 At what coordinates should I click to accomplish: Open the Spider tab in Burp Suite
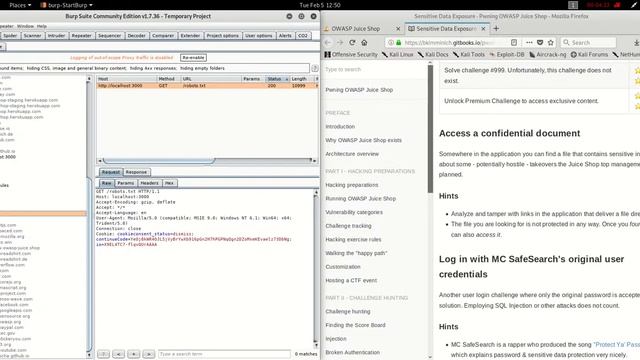pyautogui.click(x=10, y=36)
